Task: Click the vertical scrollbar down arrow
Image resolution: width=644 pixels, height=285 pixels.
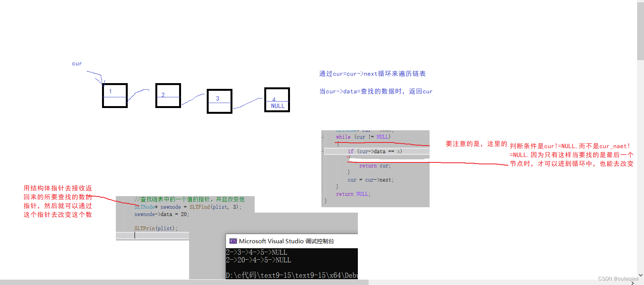Action: click(x=641, y=275)
